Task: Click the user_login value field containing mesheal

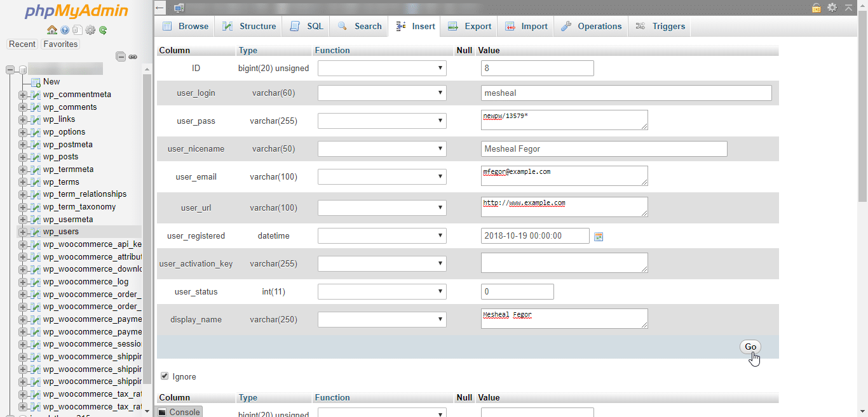Action: click(626, 93)
